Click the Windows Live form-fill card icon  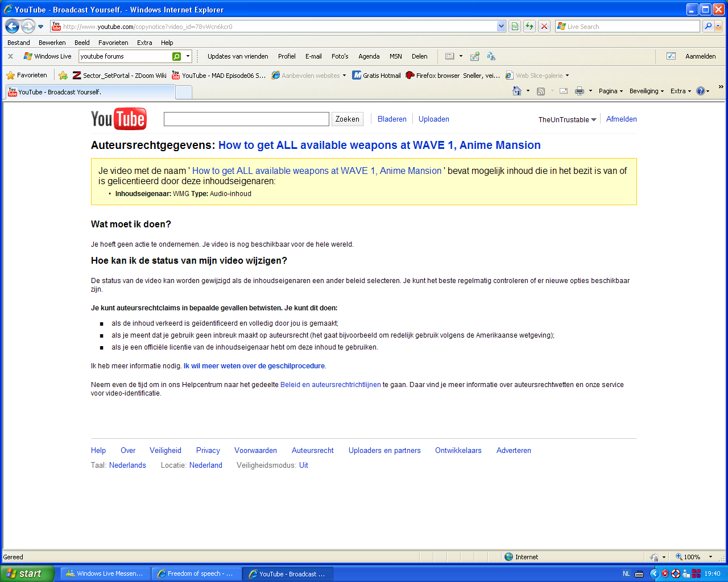point(450,56)
